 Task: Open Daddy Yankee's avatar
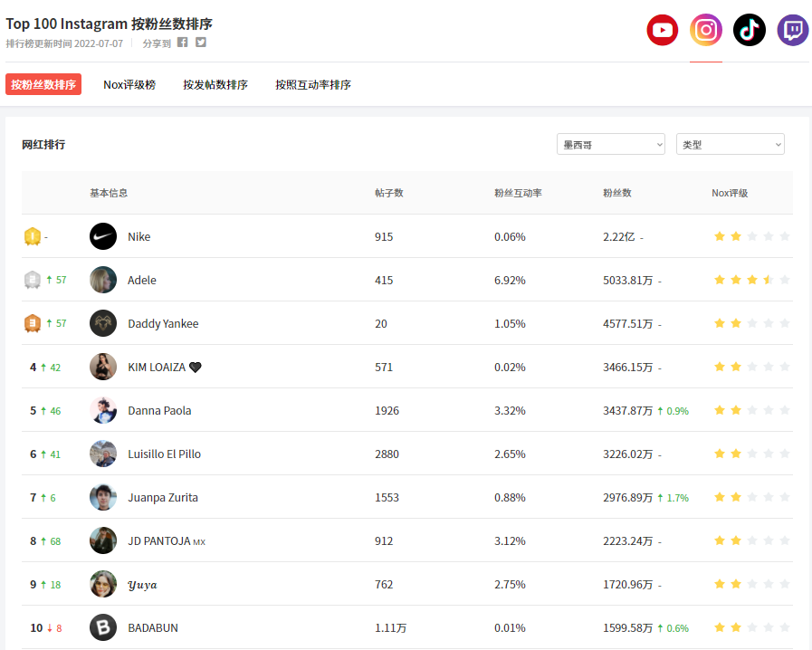(103, 323)
